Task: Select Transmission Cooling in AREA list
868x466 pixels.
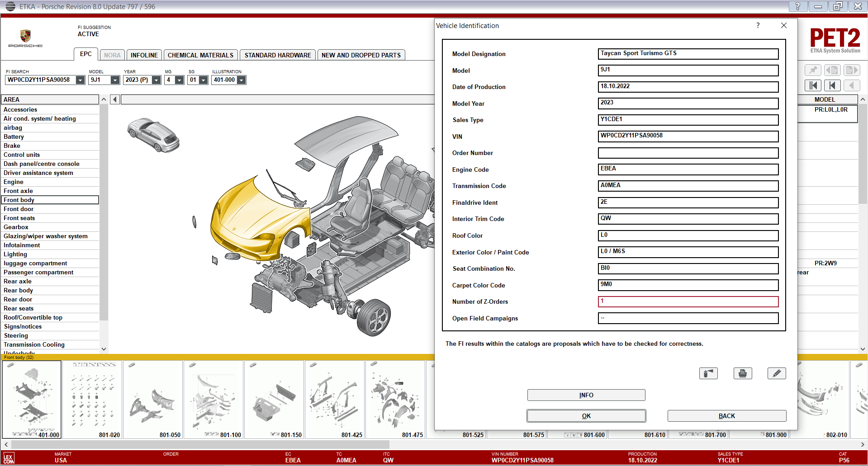Action: pyautogui.click(x=50, y=344)
